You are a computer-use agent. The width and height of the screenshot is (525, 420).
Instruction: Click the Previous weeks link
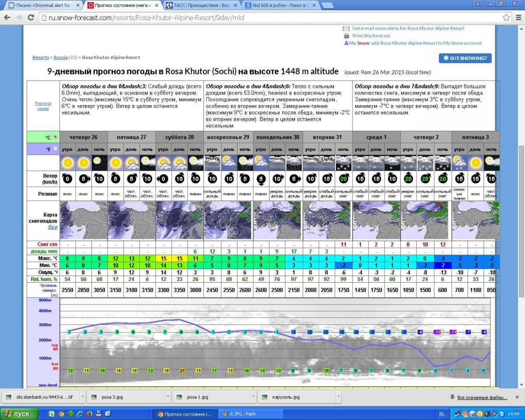pyautogui.click(x=43, y=106)
